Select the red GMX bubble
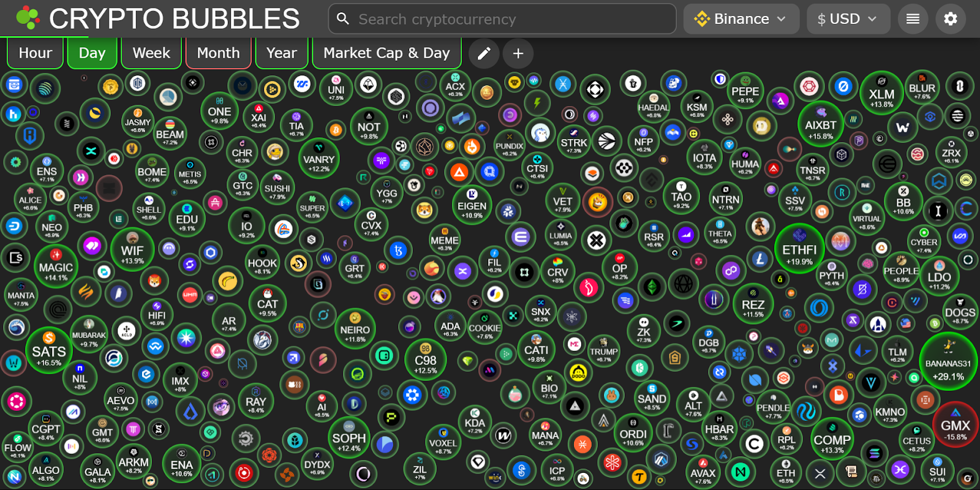 tap(956, 425)
